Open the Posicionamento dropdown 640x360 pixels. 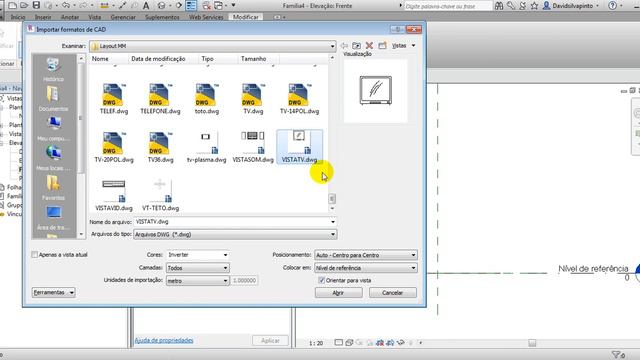(366, 255)
